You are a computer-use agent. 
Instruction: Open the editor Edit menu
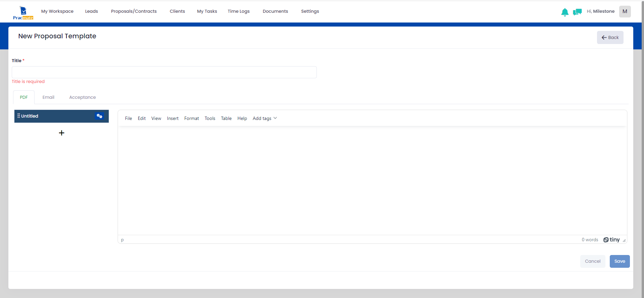(x=142, y=118)
